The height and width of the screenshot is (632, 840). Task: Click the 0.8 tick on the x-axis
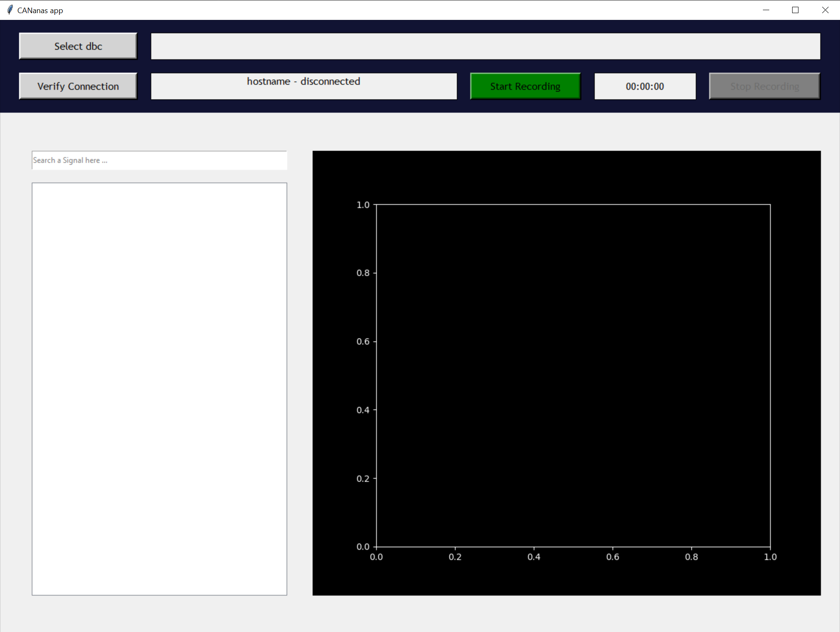pyautogui.click(x=691, y=557)
